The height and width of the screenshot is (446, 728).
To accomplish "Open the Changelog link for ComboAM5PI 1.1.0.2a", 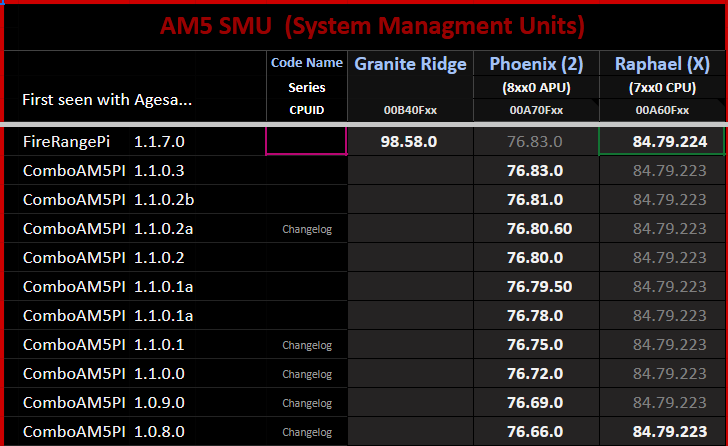I will (306, 229).
